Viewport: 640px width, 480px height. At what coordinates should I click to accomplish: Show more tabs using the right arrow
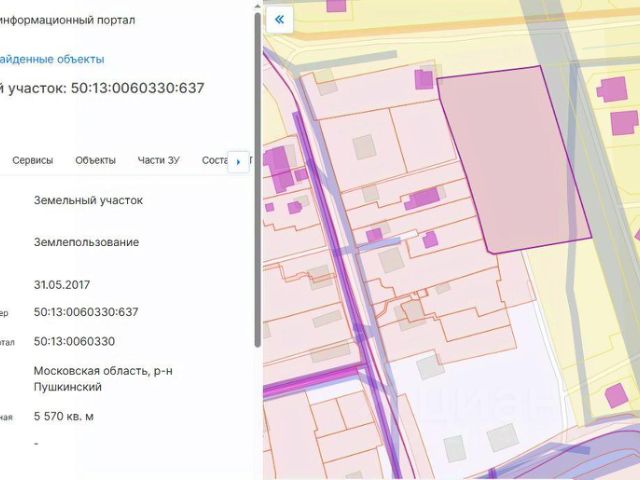click(238, 162)
